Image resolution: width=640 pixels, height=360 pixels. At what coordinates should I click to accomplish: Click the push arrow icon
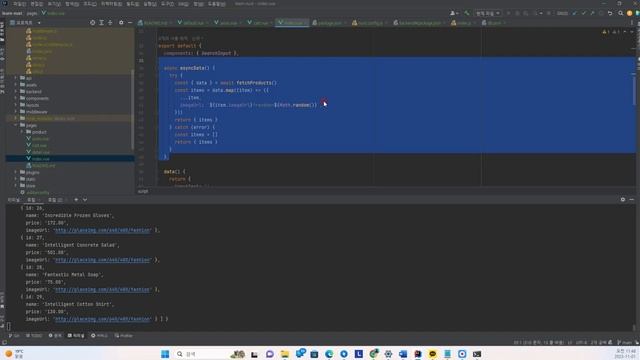592,13
